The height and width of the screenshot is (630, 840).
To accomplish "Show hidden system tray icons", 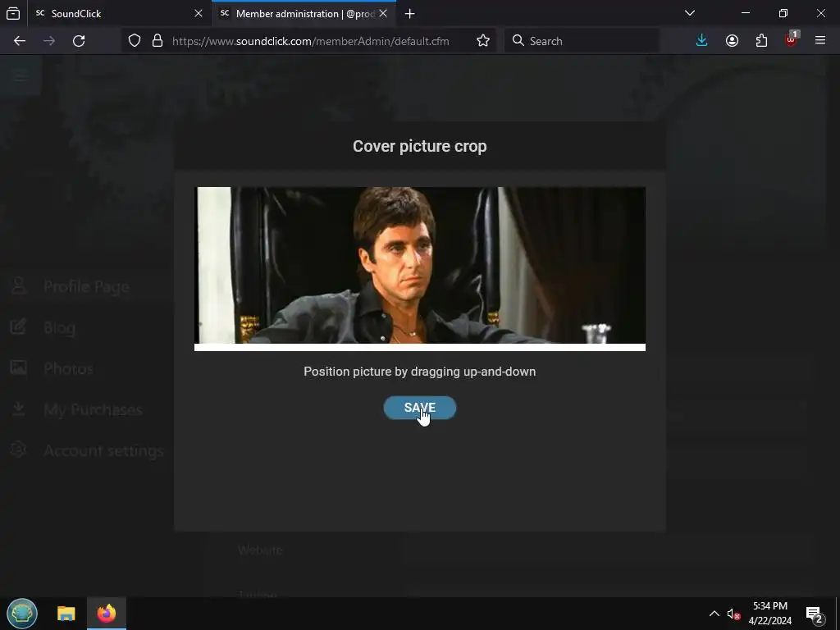I will pyautogui.click(x=714, y=614).
